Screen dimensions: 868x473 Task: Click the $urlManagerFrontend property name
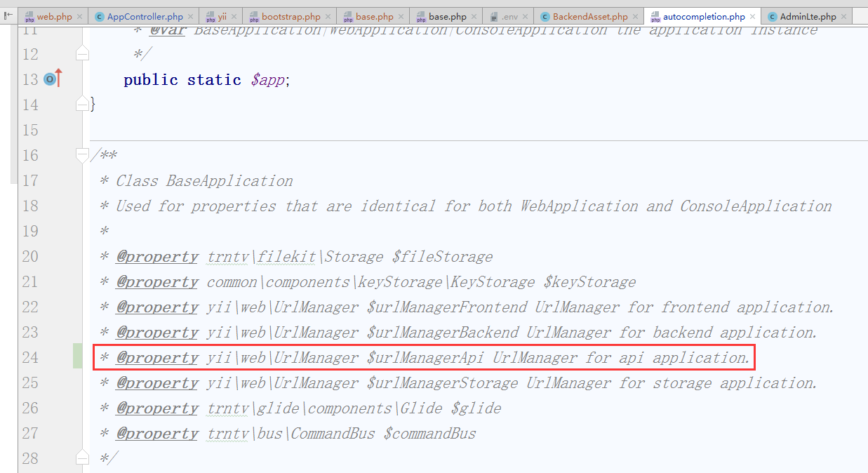point(446,307)
